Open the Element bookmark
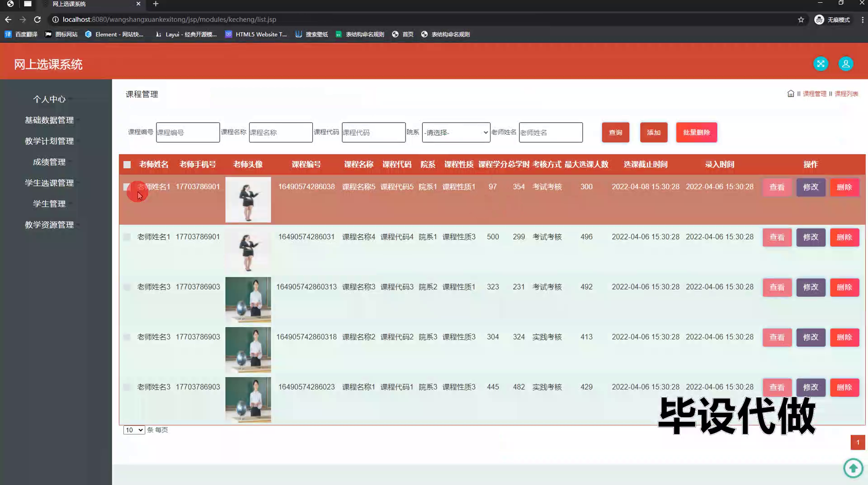The image size is (868, 485). (114, 34)
